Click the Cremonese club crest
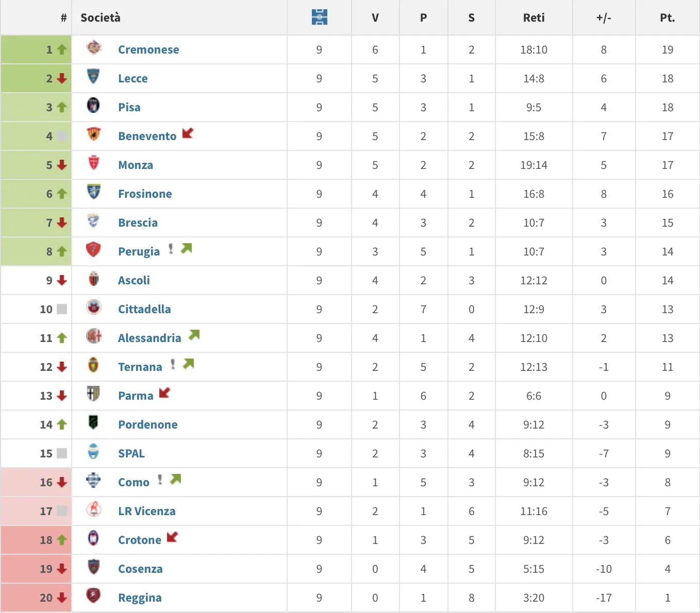 (x=94, y=48)
